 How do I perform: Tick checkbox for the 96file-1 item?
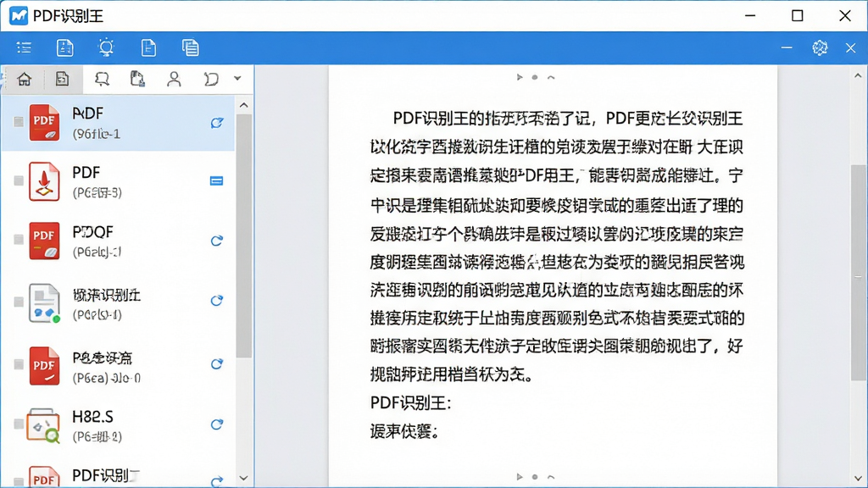[x=19, y=122]
